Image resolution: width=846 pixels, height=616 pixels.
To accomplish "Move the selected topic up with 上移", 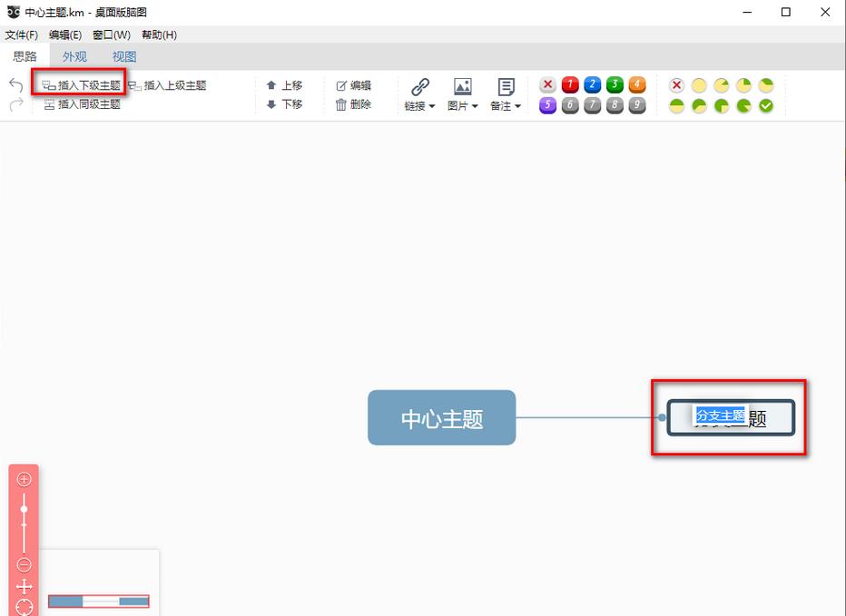I will click(x=286, y=84).
